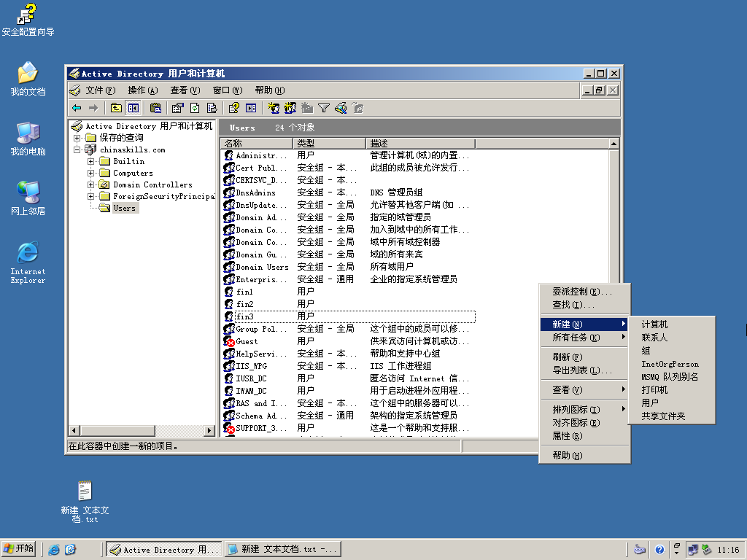
Task: Click the Help question mark toolbar icon
Action: click(x=234, y=108)
